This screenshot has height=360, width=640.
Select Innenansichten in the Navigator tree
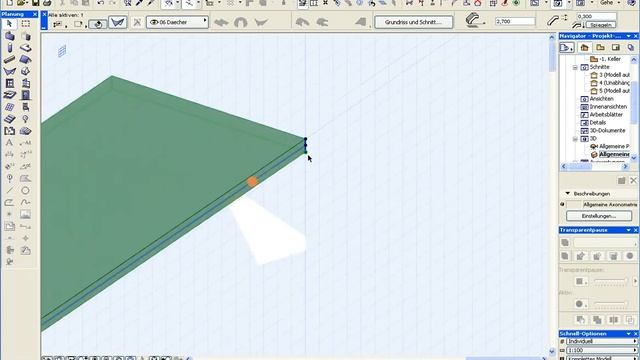[608, 107]
